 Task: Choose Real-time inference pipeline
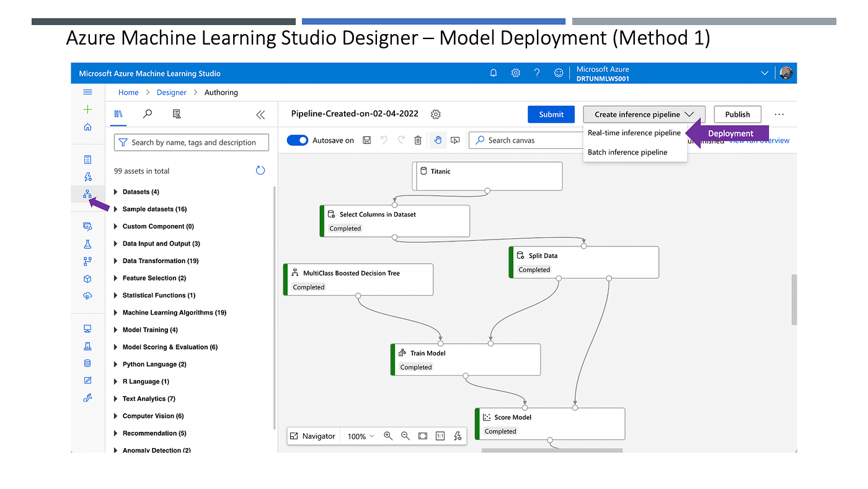click(634, 133)
